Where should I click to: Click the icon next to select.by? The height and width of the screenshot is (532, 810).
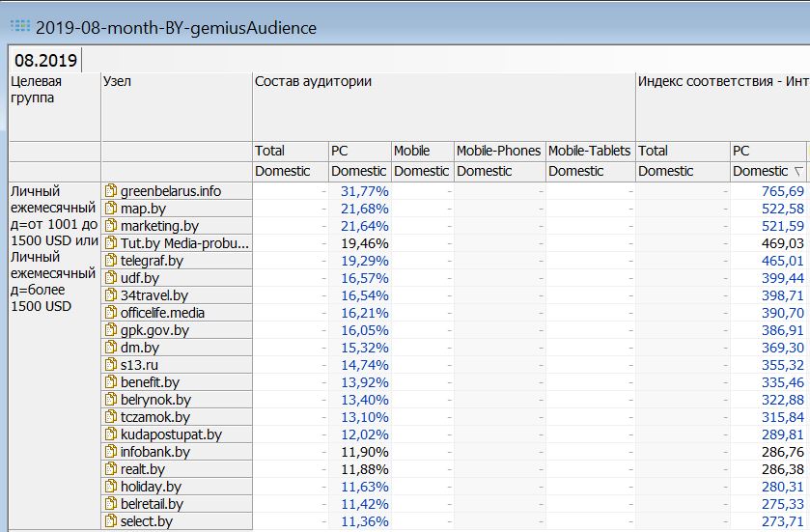(x=111, y=521)
